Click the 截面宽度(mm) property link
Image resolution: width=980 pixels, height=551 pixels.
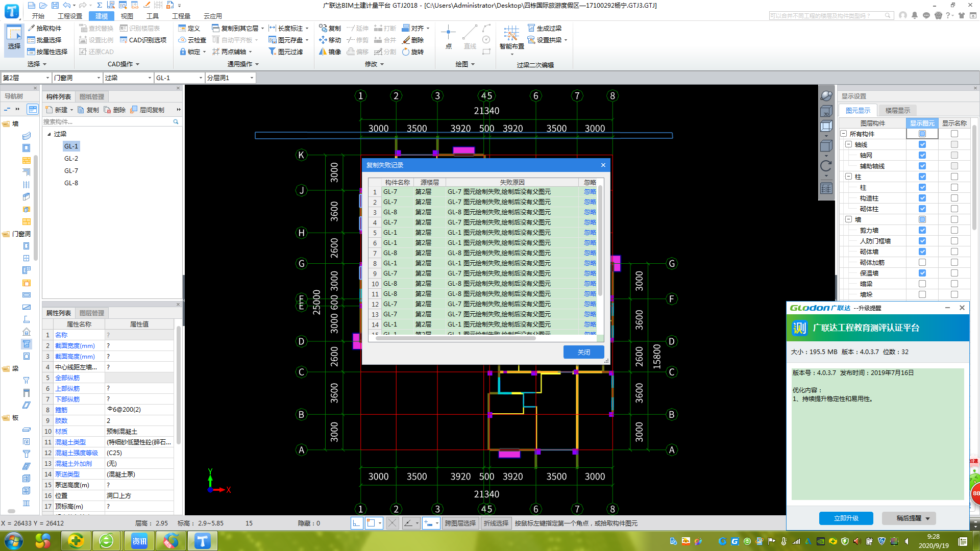coord(75,346)
